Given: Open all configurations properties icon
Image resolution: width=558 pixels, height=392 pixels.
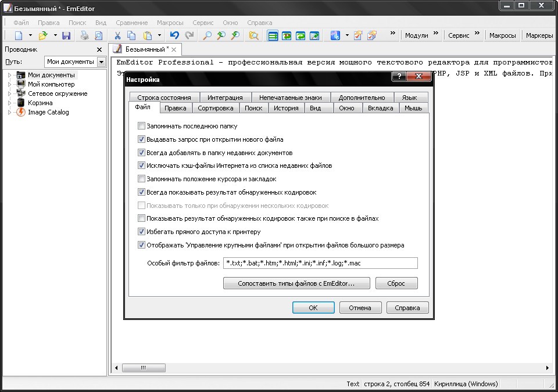Looking at the screenshot, I should [372, 35].
